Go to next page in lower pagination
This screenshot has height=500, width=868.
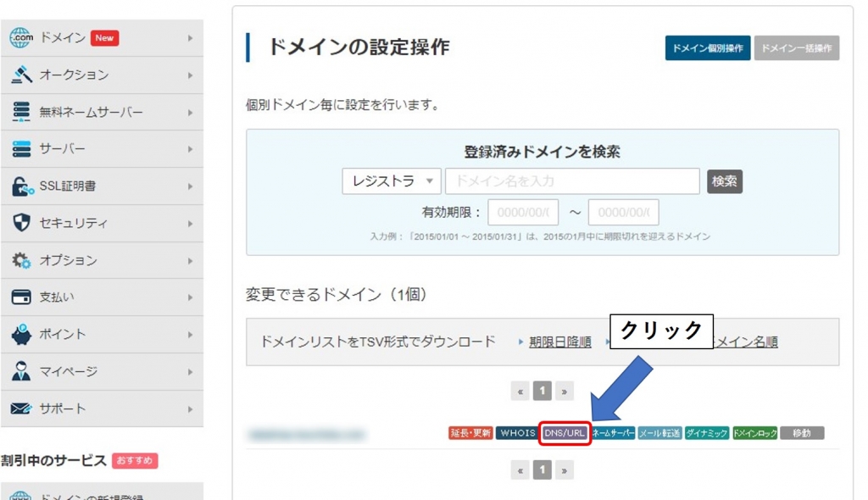(x=564, y=470)
